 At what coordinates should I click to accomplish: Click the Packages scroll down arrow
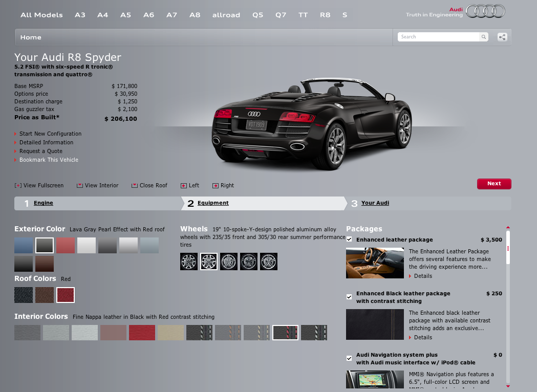point(508,386)
